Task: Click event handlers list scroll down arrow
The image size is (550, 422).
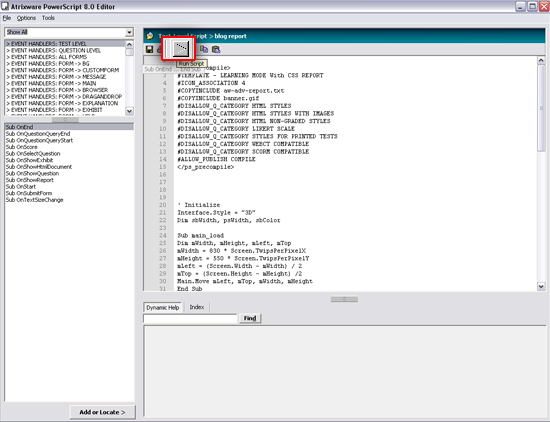Action: (x=129, y=111)
